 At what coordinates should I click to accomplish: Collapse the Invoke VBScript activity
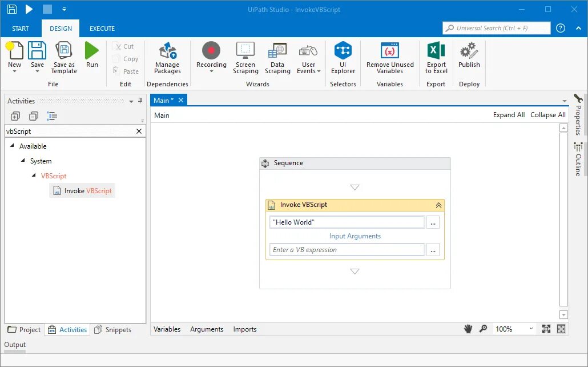pyautogui.click(x=438, y=205)
